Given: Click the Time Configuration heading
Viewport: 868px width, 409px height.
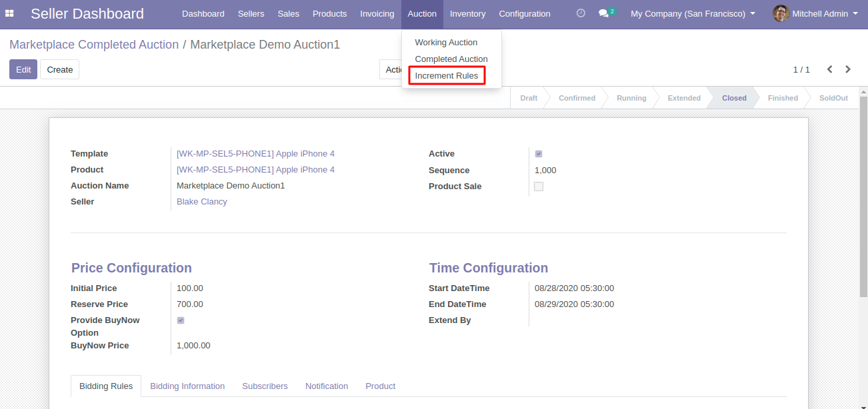Looking at the screenshot, I should click(489, 268).
